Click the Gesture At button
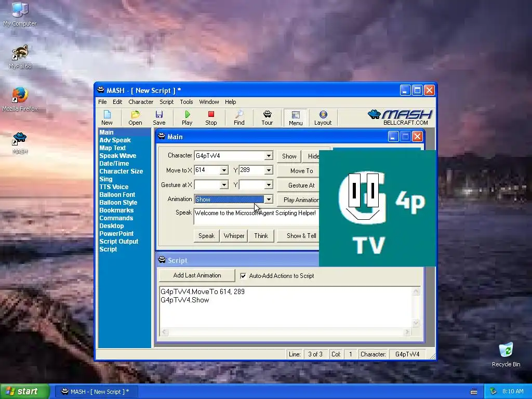The width and height of the screenshot is (532, 399). pyautogui.click(x=299, y=185)
